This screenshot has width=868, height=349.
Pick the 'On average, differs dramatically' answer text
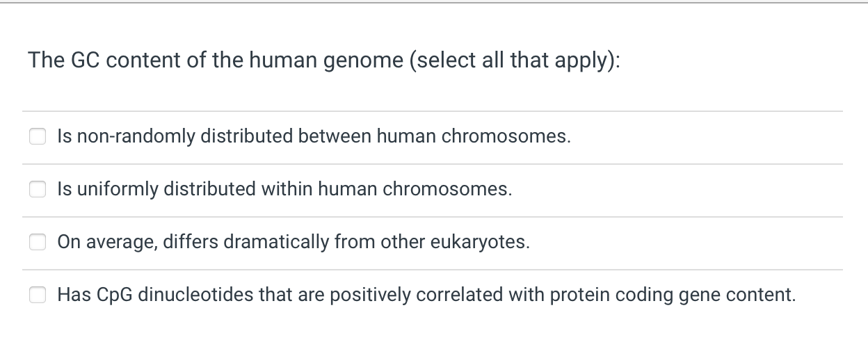294,242
